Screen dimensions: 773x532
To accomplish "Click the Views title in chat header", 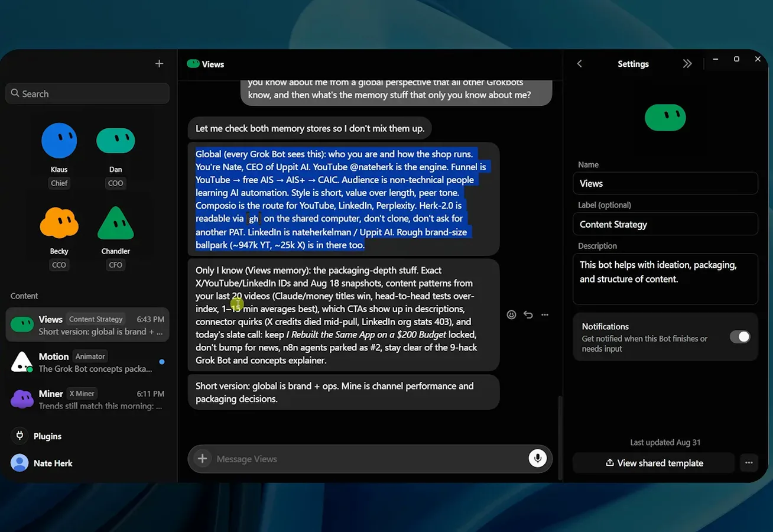I will point(213,64).
